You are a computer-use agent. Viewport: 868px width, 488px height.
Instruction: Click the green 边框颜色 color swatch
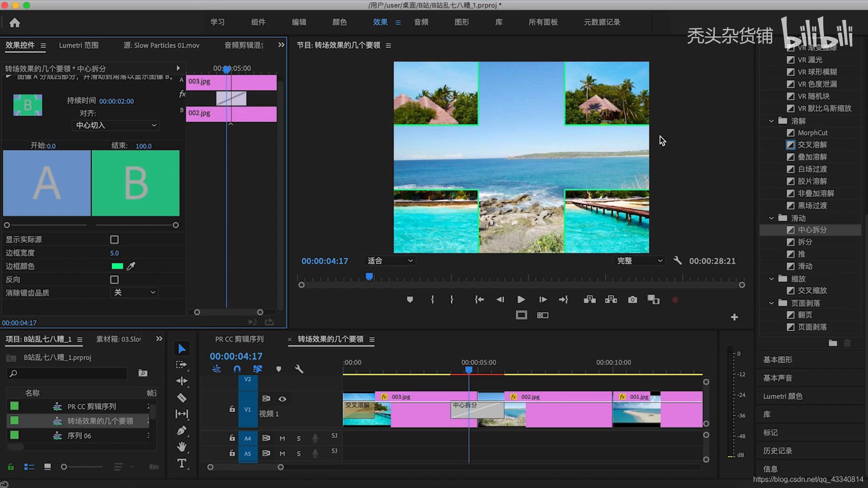[x=117, y=266]
